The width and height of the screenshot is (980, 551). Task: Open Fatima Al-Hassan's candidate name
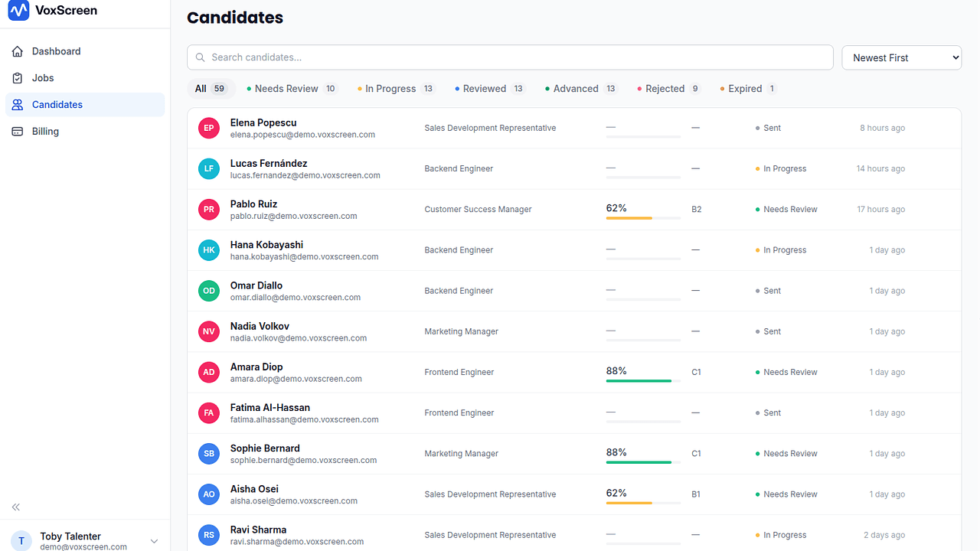tap(270, 408)
